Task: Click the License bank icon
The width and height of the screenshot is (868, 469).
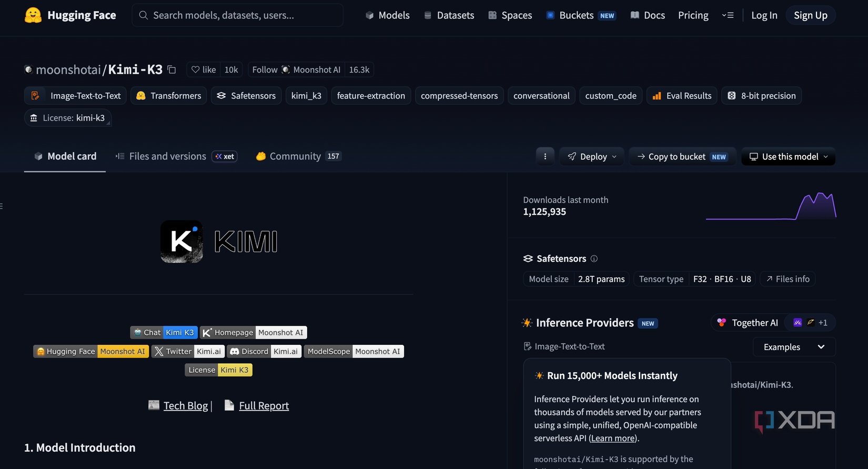Action: point(34,118)
